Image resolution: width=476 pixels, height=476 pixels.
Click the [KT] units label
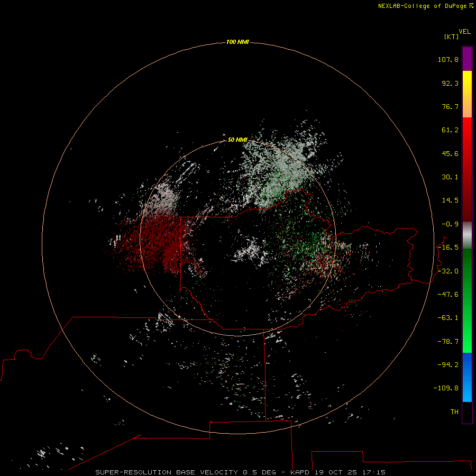[452, 36]
